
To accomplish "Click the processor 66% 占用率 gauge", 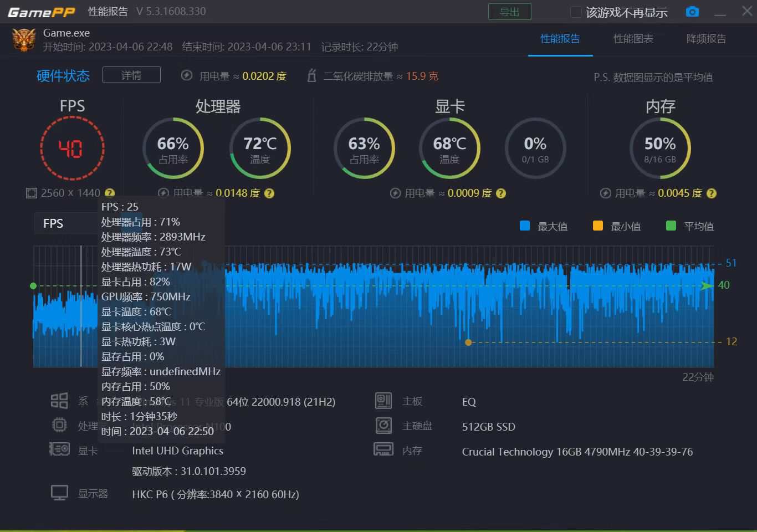I will pyautogui.click(x=173, y=148).
